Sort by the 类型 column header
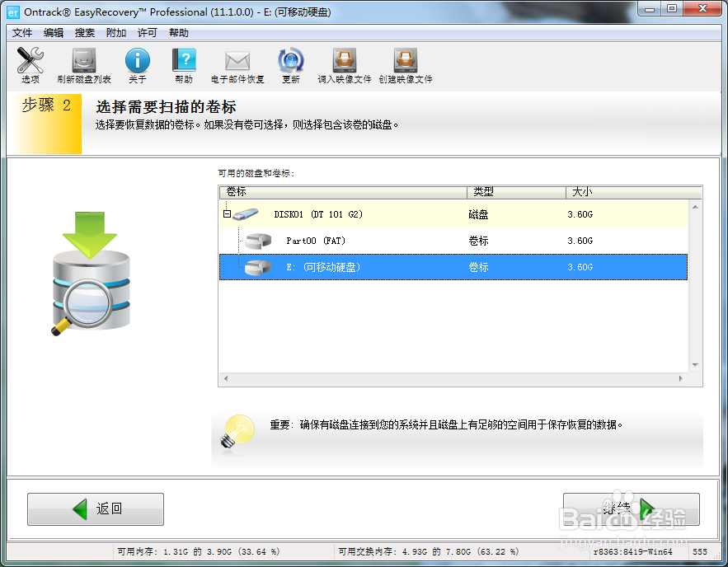This screenshot has width=728, height=567. point(516,192)
